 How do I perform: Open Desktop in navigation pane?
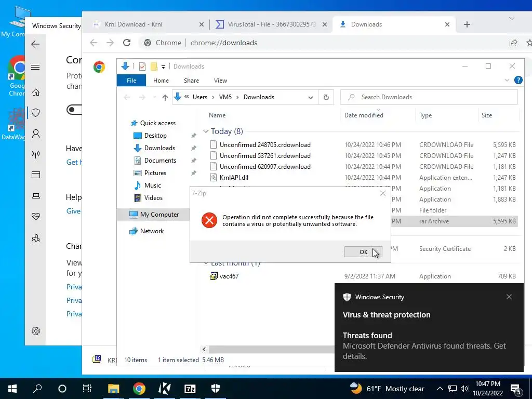(155, 136)
